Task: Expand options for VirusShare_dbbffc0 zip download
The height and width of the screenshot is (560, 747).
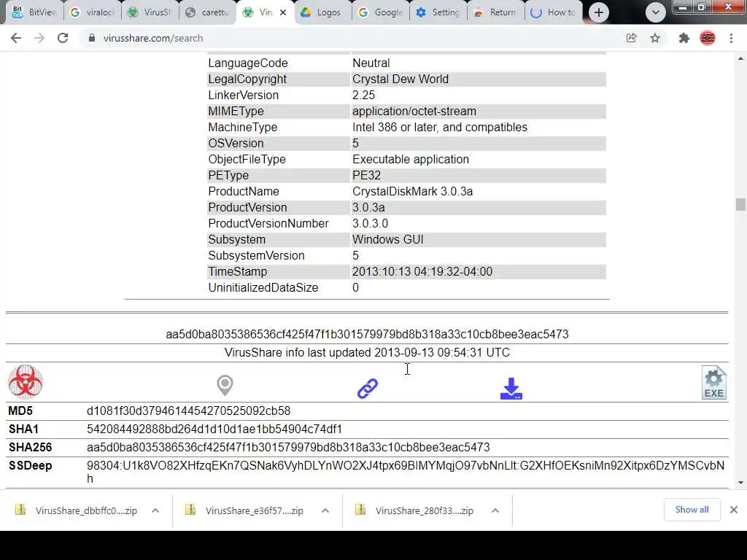Action: pyautogui.click(x=155, y=510)
